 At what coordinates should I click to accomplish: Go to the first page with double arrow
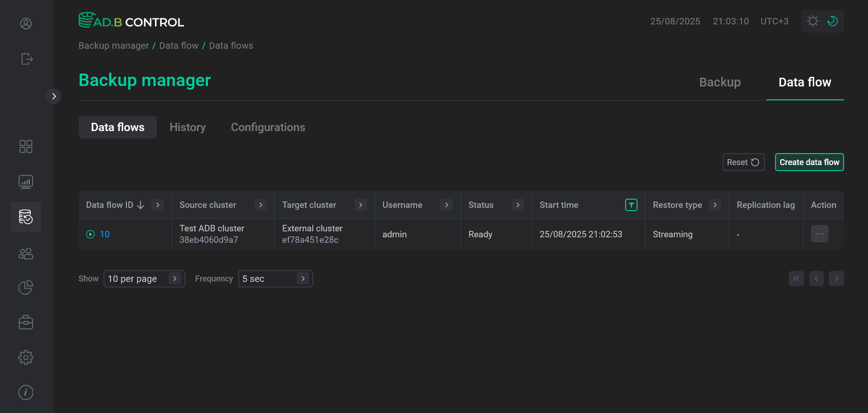coord(796,279)
